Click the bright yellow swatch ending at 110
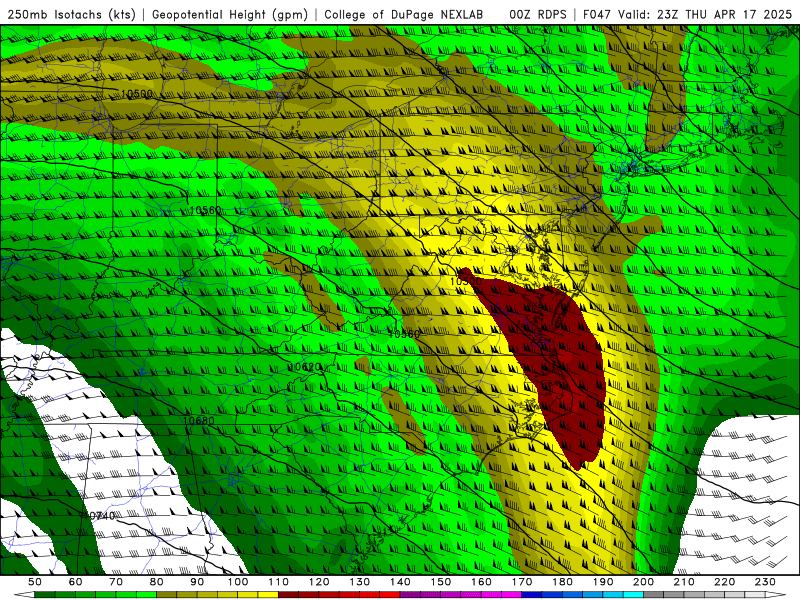 (x=268, y=595)
